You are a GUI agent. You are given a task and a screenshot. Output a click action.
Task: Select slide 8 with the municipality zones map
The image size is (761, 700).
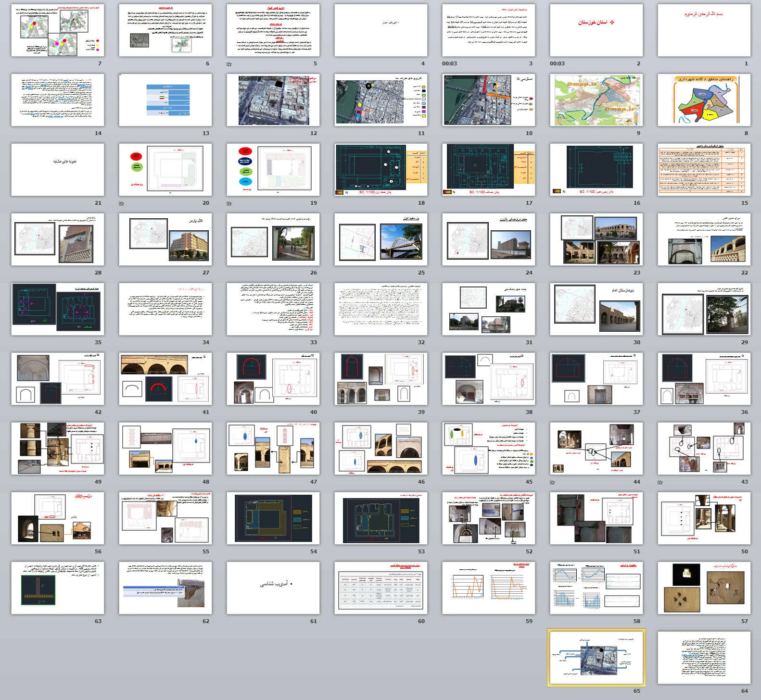704,100
